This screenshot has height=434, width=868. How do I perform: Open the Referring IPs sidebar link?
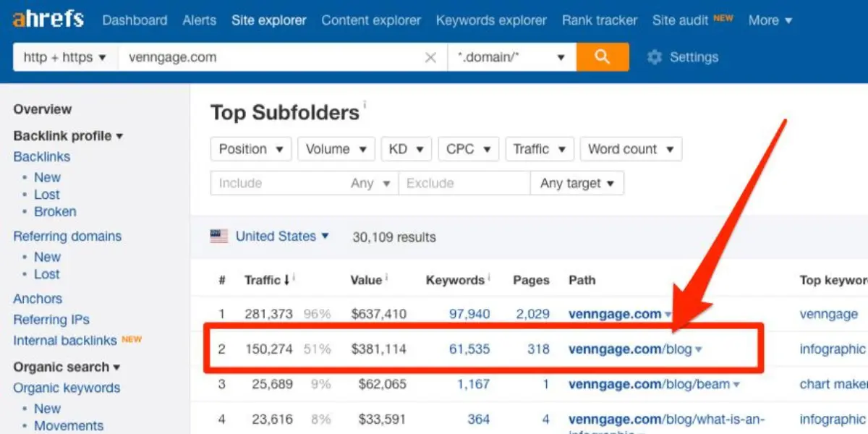(x=51, y=320)
